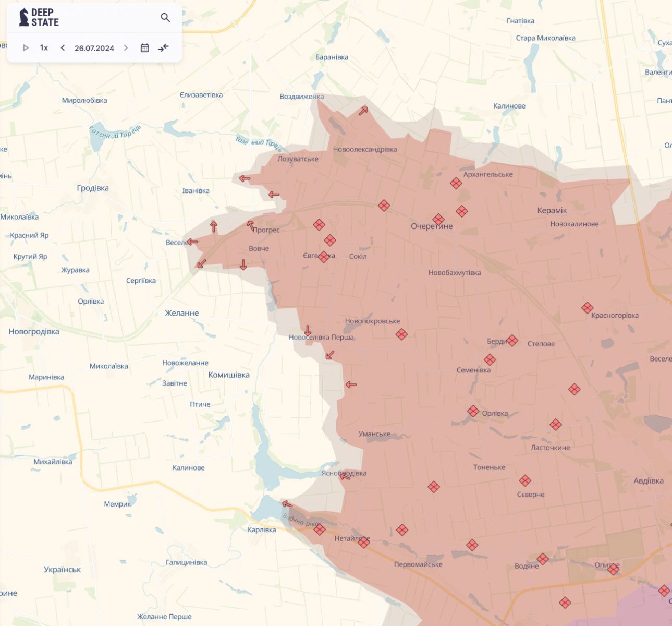The width and height of the screenshot is (672, 626).
Task: Start the timeline playback with play button
Action: (26, 48)
